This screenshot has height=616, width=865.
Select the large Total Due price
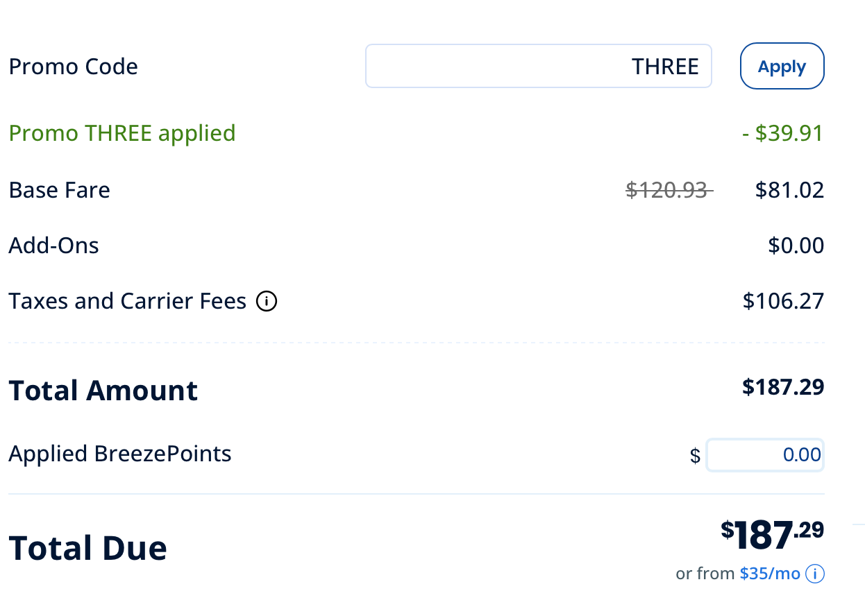[x=772, y=535]
